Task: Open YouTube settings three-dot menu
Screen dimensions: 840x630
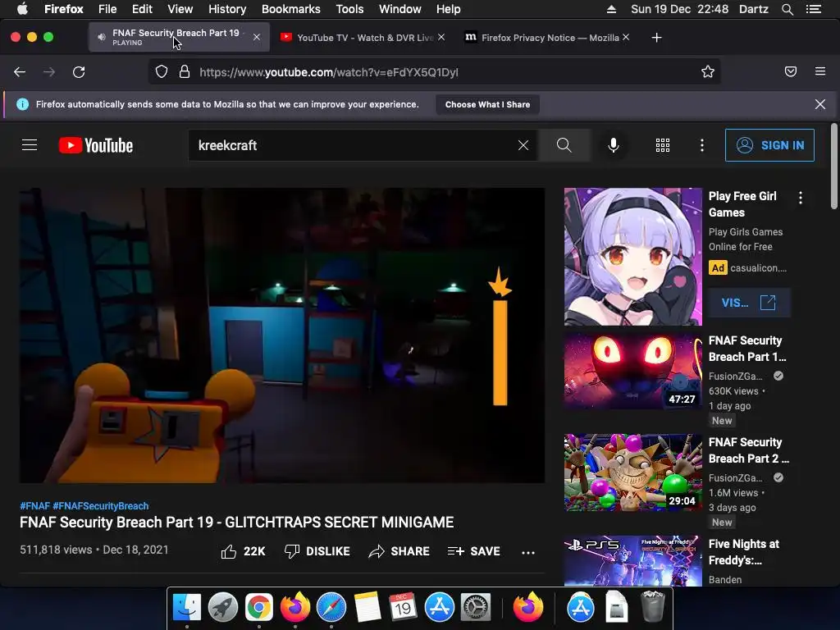Action: click(702, 145)
